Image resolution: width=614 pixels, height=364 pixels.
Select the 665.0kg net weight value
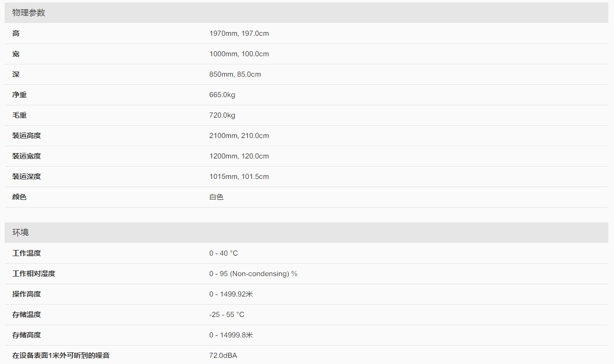[x=222, y=95]
